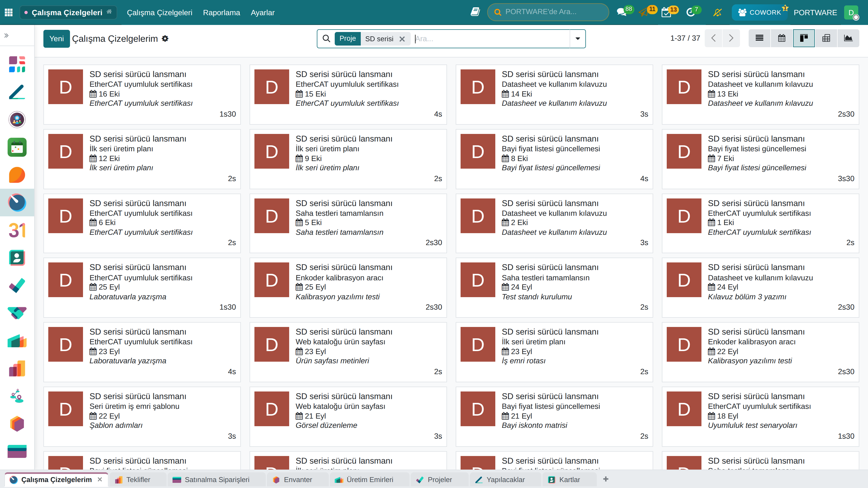
Task: Open chat messages with 88 badge
Action: point(621,12)
